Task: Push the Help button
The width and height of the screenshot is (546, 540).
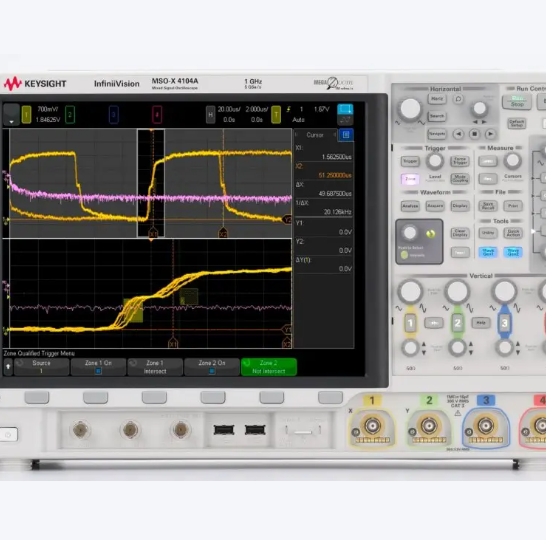Action: click(481, 323)
